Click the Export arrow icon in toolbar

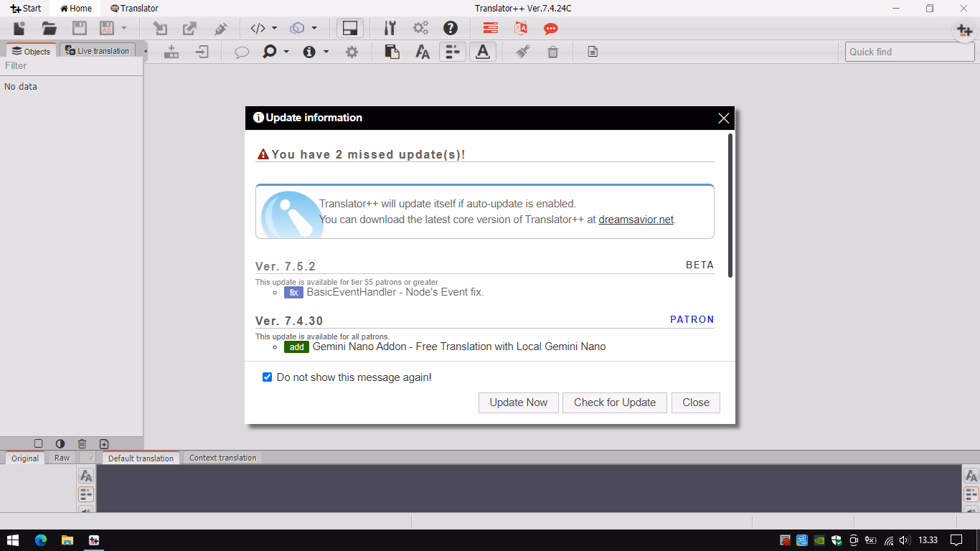190,29
